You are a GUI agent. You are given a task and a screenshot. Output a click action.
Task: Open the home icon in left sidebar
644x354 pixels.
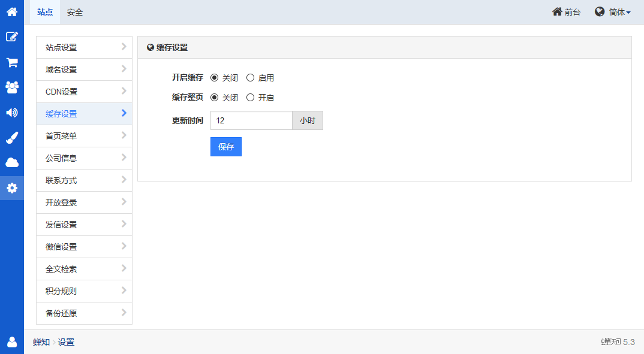pos(12,12)
